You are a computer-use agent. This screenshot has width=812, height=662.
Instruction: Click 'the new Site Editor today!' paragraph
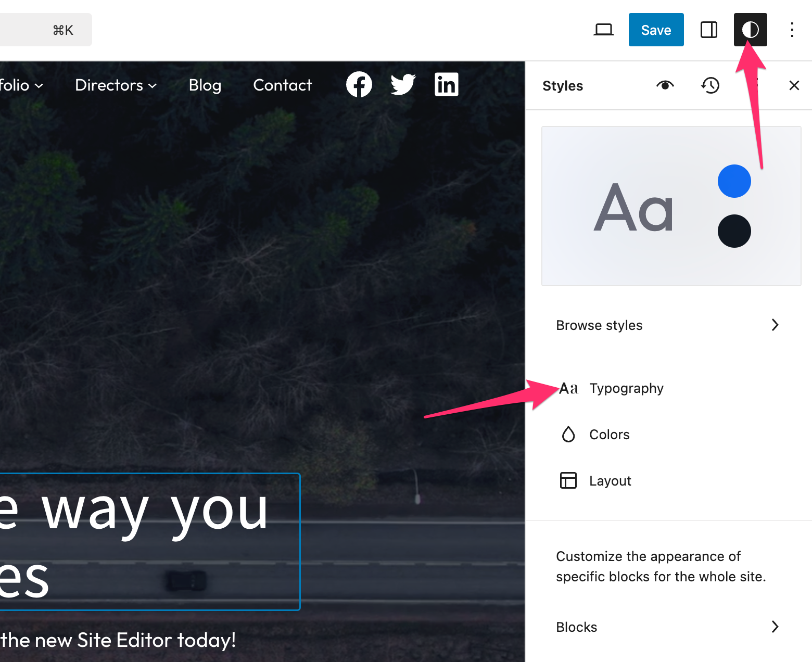pos(118,640)
